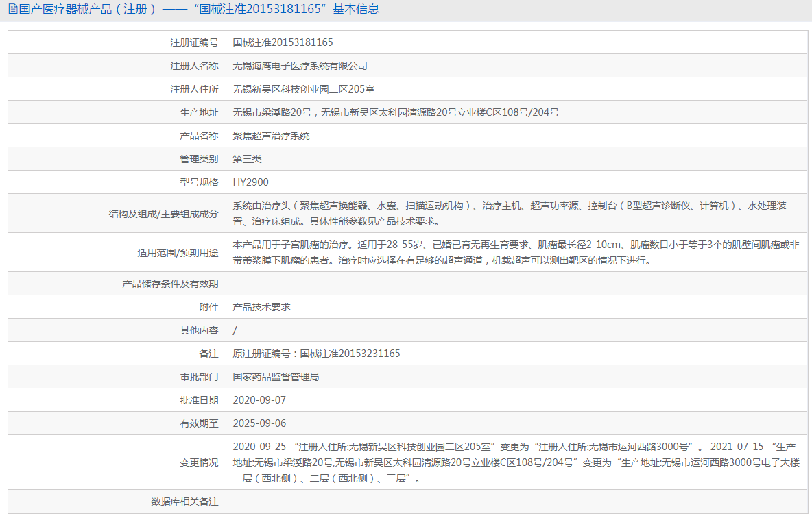Click the 数据库相关备注 label

(x=184, y=502)
